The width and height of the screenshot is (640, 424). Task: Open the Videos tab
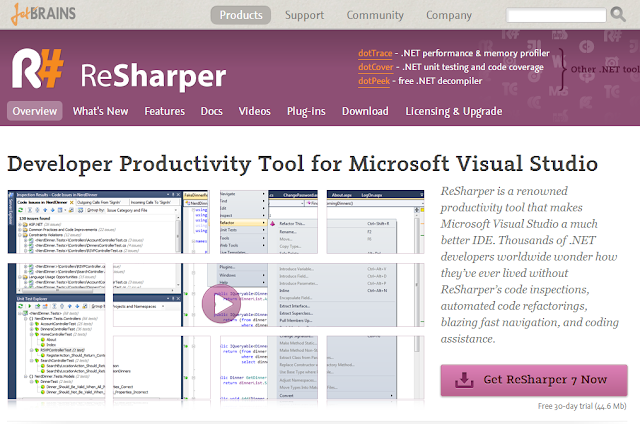(255, 111)
